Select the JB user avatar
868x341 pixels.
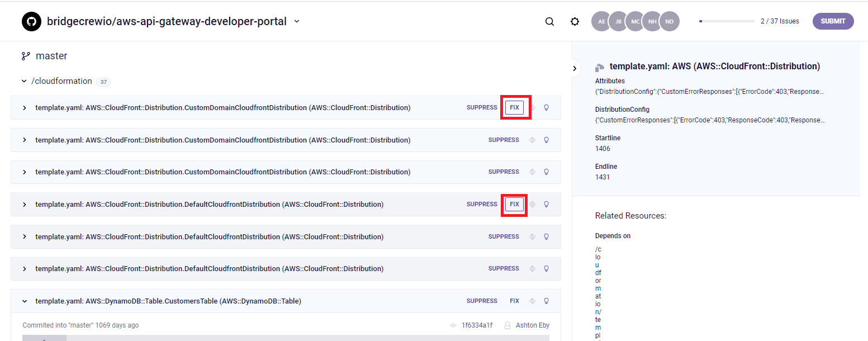pyautogui.click(x=618, y=21)
